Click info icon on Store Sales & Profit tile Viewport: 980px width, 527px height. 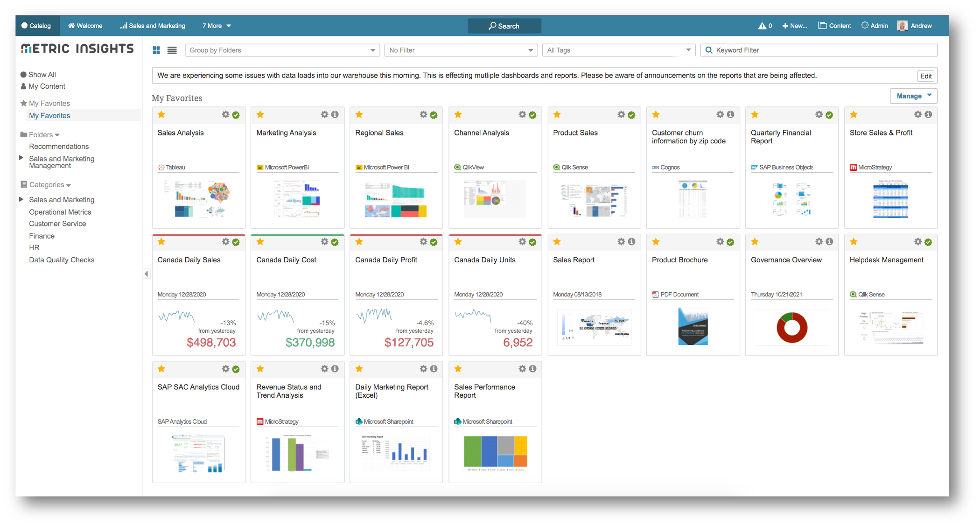click(928, 115)
